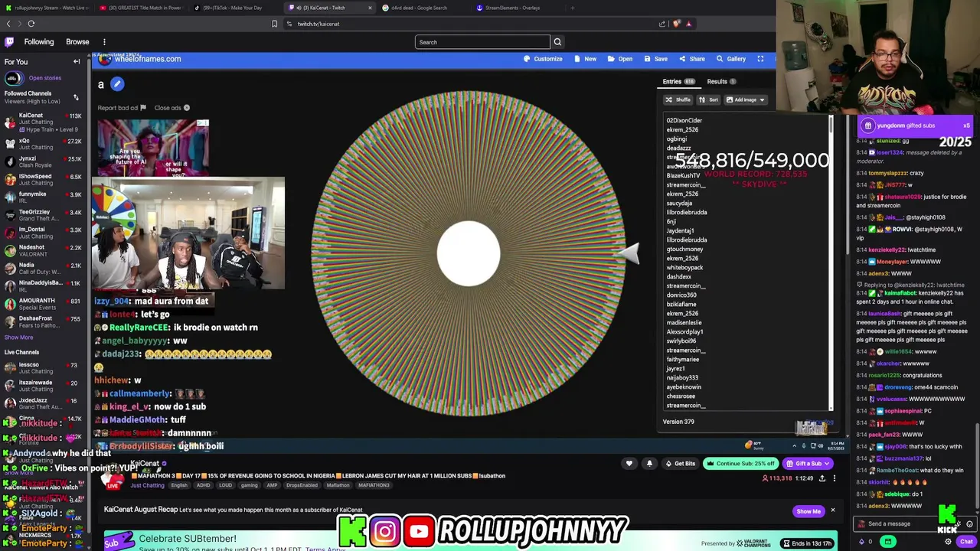The image size is (980, 551).
Task: Open Jynxzi channel in the sidebar
Action: [44, 161]
